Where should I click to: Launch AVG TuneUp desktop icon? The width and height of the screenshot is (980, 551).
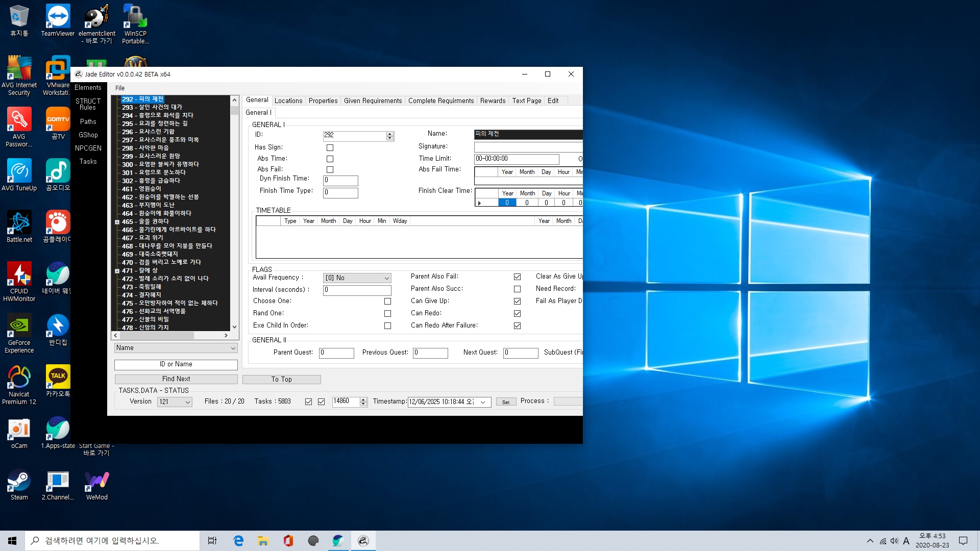(19, 175)
